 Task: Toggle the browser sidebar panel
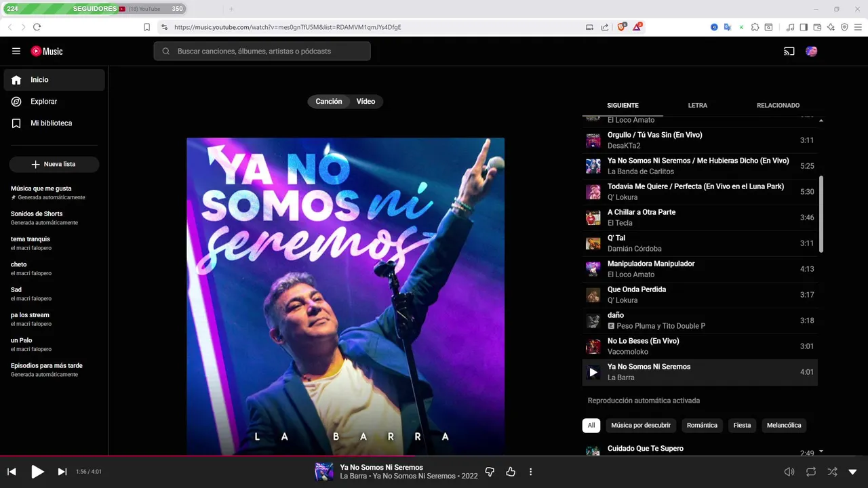pyautogui.click(x=804, y=27)
